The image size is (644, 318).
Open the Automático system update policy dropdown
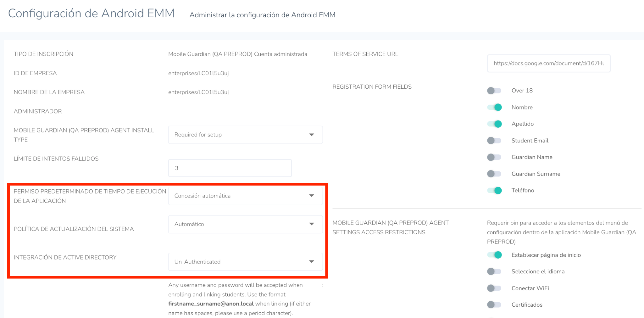(245, 224)
